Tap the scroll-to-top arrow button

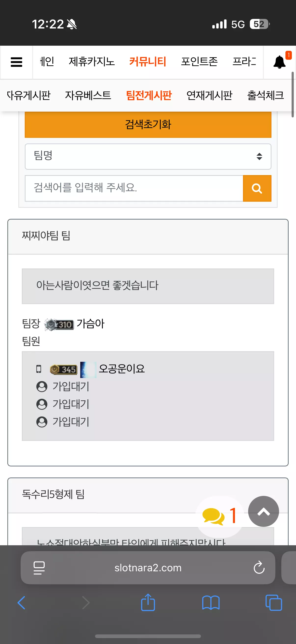[263, 512]
